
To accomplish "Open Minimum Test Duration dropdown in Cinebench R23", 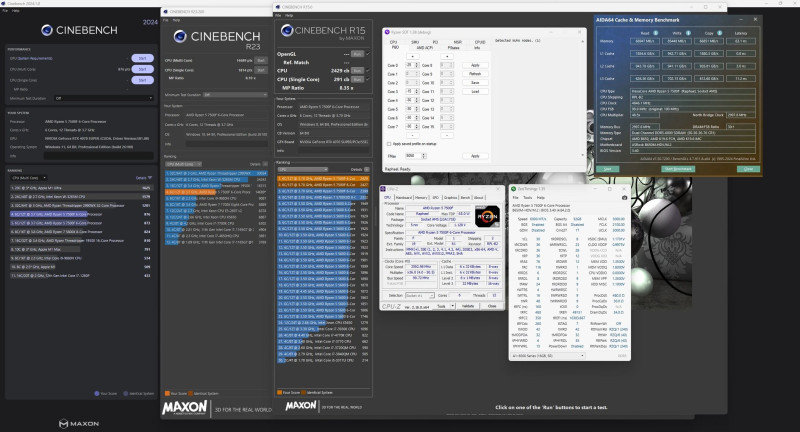I will click(x=235, y=94).
